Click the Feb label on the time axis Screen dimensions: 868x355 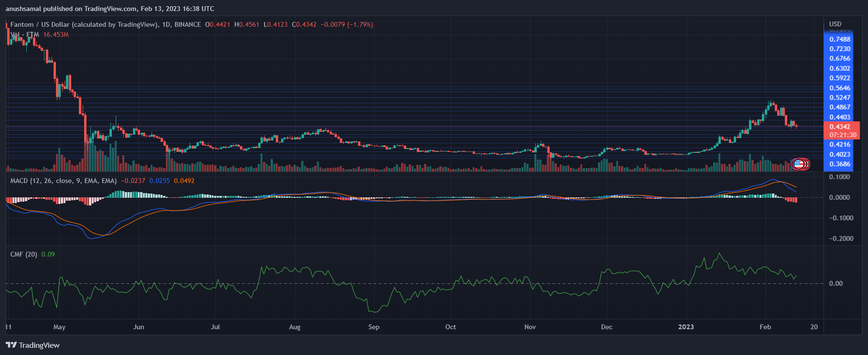(x=765, y=327)
